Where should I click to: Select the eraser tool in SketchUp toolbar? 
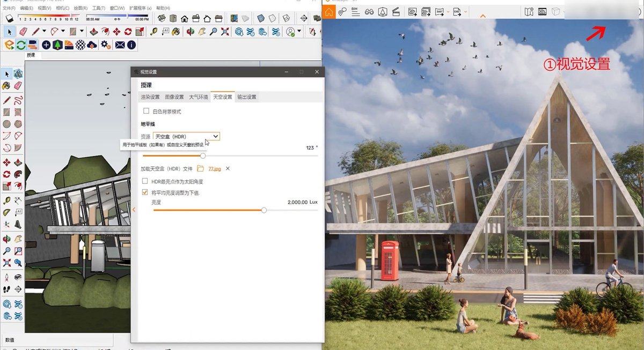(24, 32)
